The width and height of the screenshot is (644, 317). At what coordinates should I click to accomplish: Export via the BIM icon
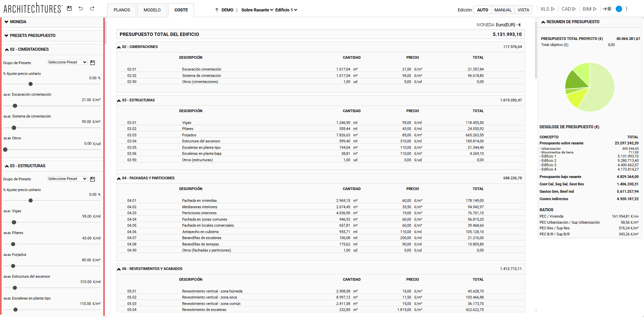(x=590, y=9)
